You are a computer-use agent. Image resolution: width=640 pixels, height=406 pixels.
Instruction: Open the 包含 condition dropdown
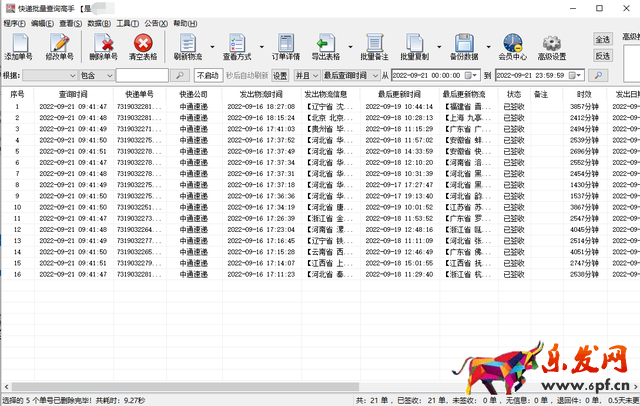click(107, 75)
